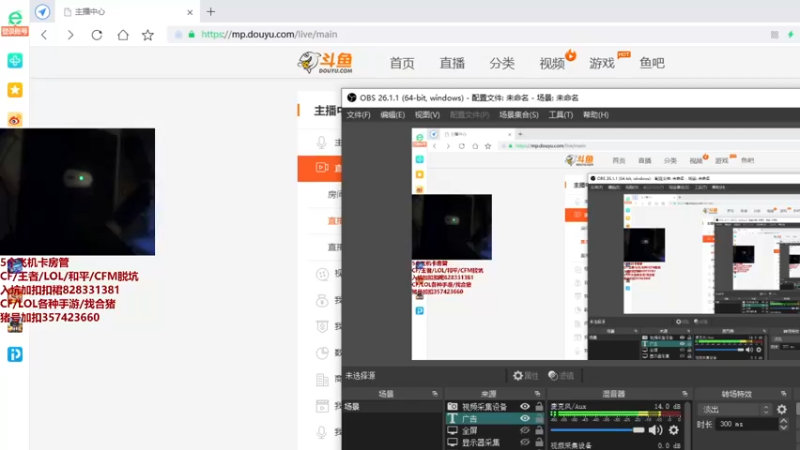This screenshot has width=800, height=450.
Task: Open the 淡出 transition dropdown
Action: point(735,409)
